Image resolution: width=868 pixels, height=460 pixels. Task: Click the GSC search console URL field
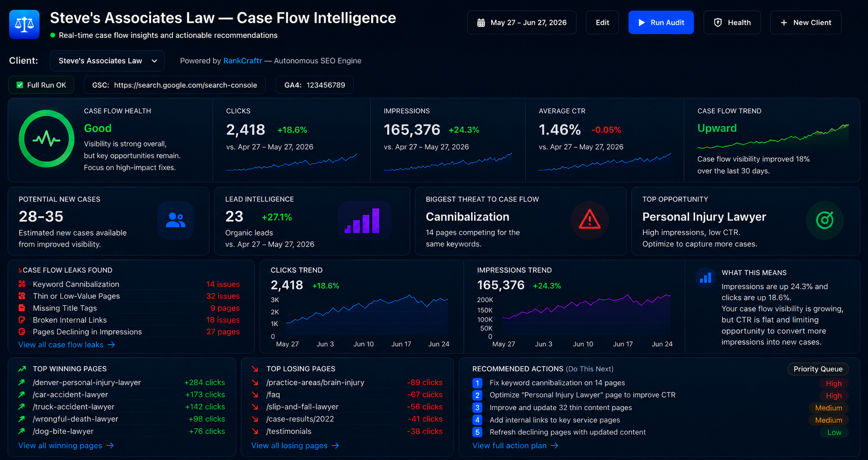(175, 85)
